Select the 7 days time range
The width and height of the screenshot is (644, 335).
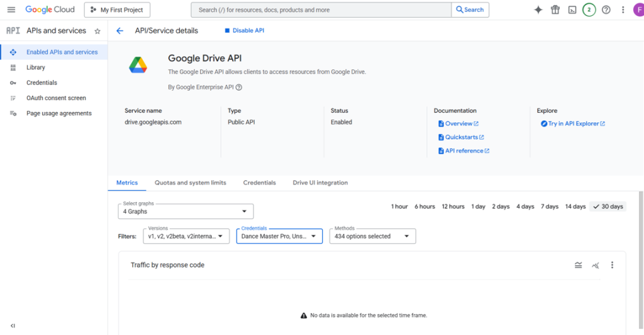549,207
